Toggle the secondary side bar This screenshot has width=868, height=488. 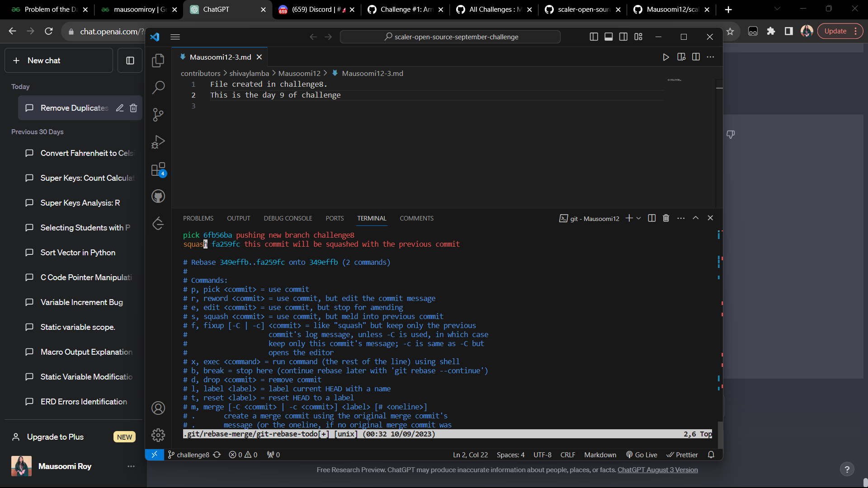[623, 37]
